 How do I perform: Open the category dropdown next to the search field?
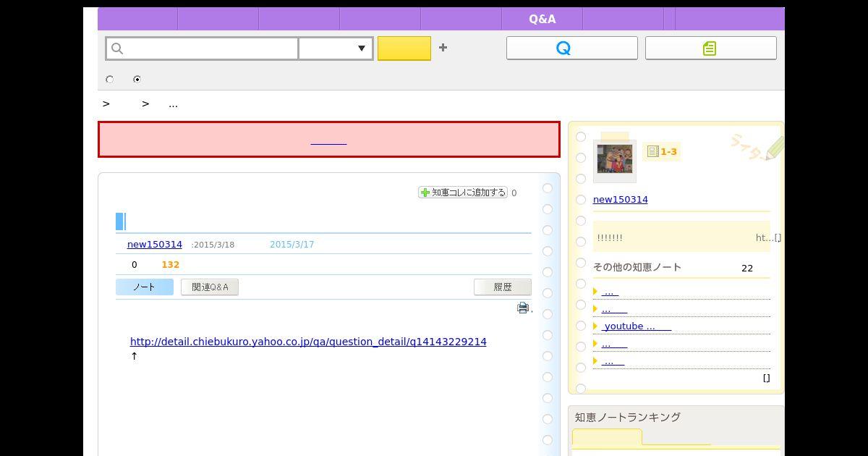point(336,48)
